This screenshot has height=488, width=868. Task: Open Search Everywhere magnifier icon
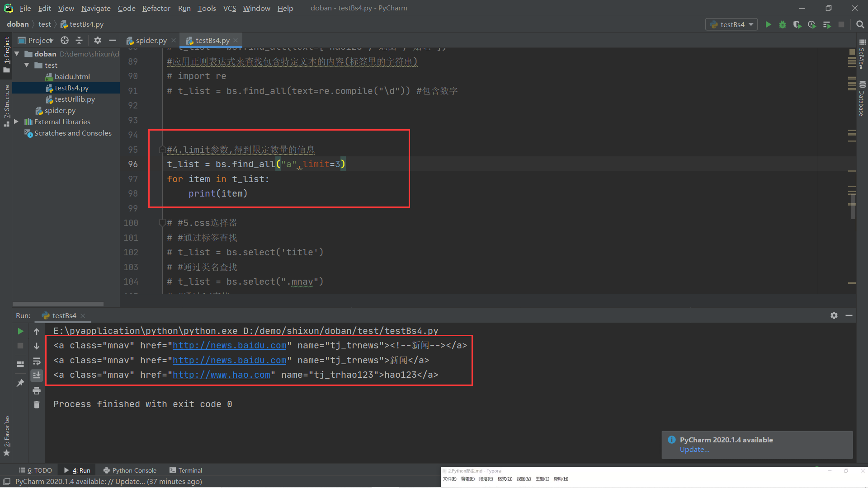860,24
